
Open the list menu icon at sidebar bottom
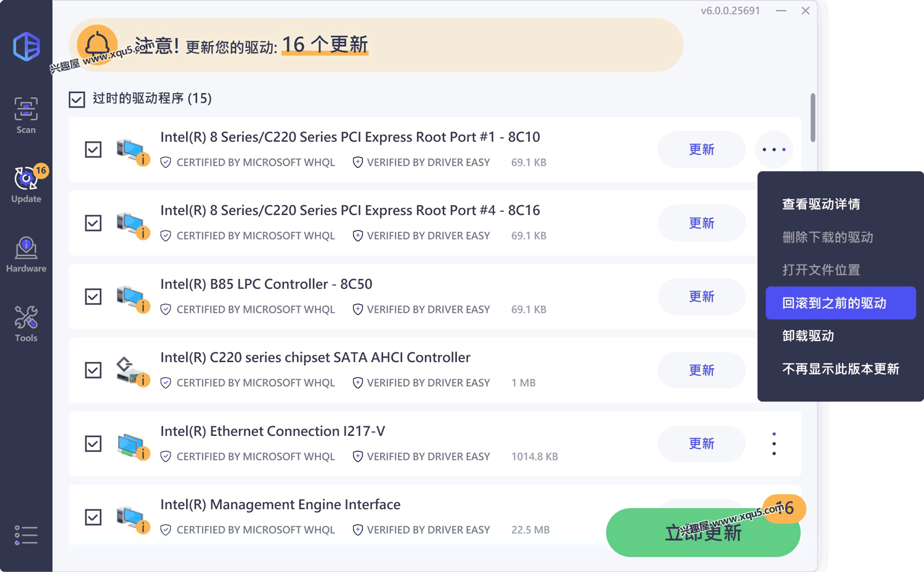pyautogui.click(x=26, y=534)
